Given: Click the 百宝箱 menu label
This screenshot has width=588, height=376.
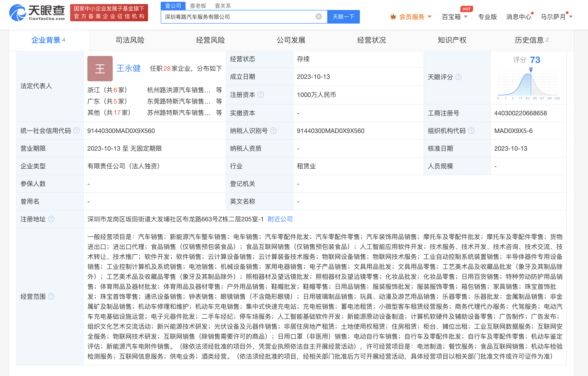Looking at the screenshot, I should point(451,17).
